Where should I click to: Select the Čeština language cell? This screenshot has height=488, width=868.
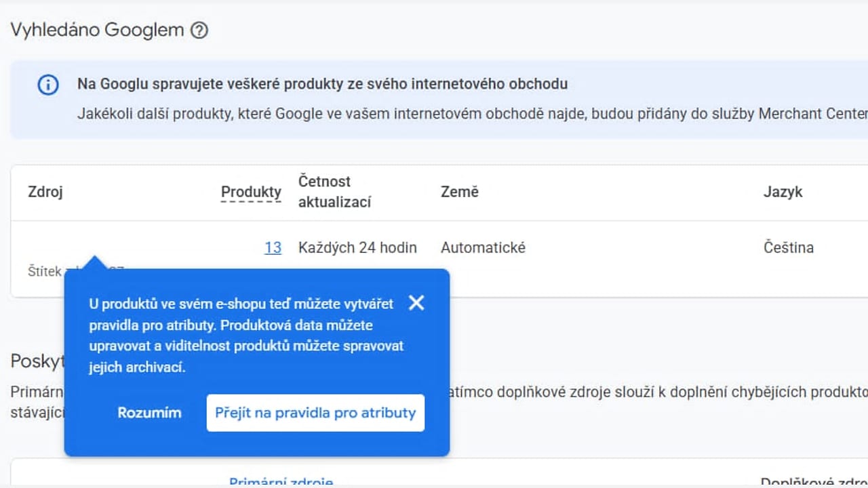[789, 248]
